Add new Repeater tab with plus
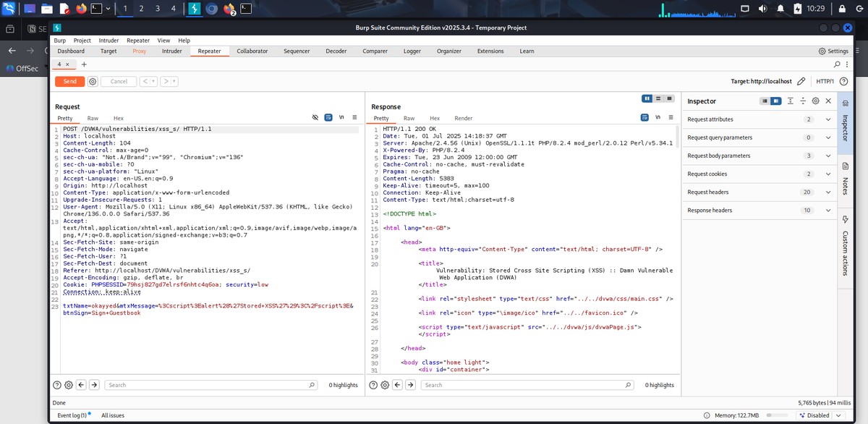Screen dimensions: 868x424 [83, 64]
